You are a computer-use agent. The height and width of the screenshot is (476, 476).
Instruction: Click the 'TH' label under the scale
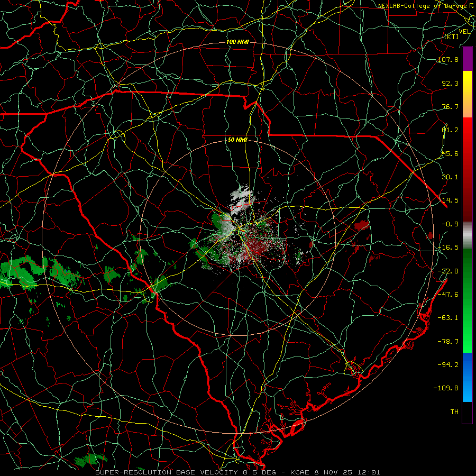tap(454, 412)
